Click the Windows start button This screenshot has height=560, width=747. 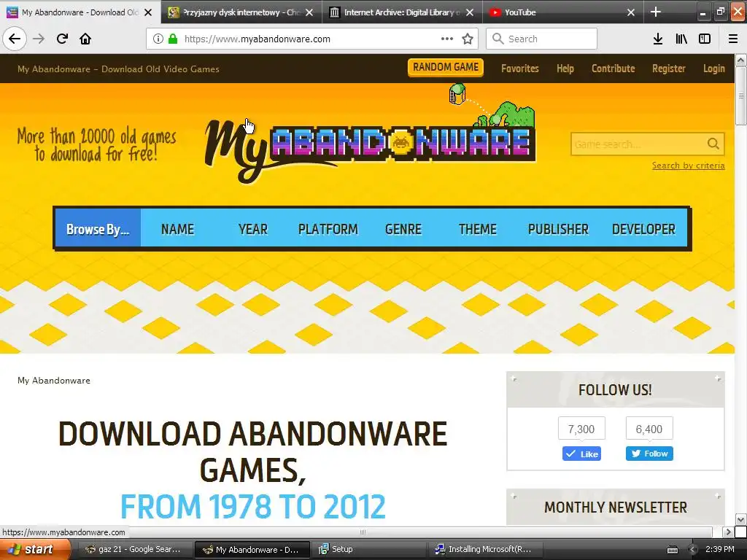coord(35,549)
